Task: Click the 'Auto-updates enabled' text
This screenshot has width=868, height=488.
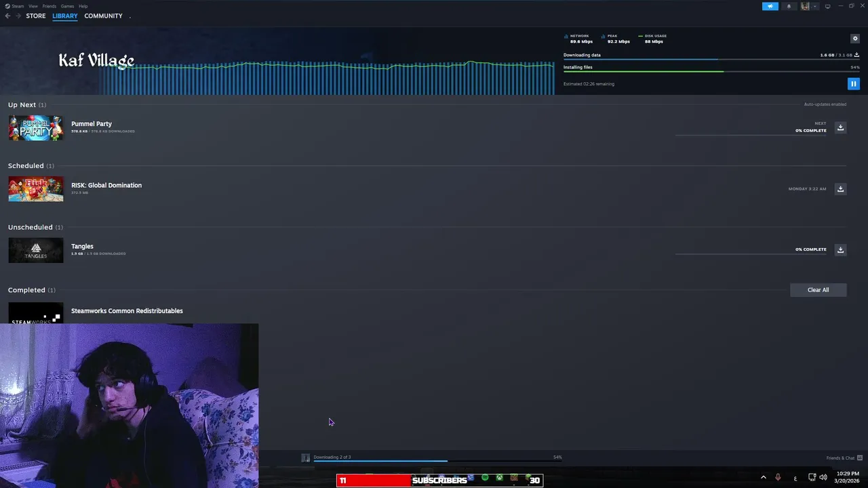Action: pos(825,104)
